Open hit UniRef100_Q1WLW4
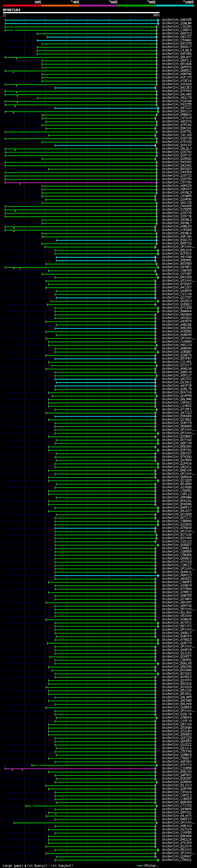The image size is (197, 868). tap(177, 23)
